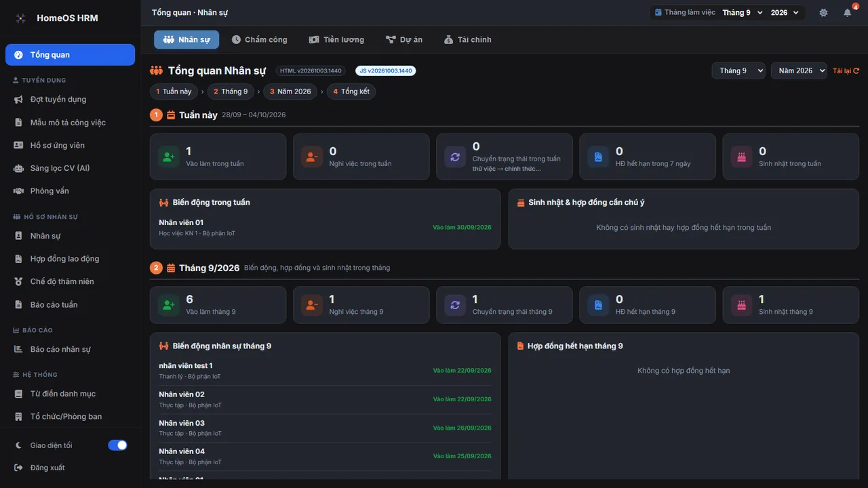Viewport: 868px width, 488px height.
Task: Open Hợp đồng lao động in sidebar
Action: click(70, 259)
